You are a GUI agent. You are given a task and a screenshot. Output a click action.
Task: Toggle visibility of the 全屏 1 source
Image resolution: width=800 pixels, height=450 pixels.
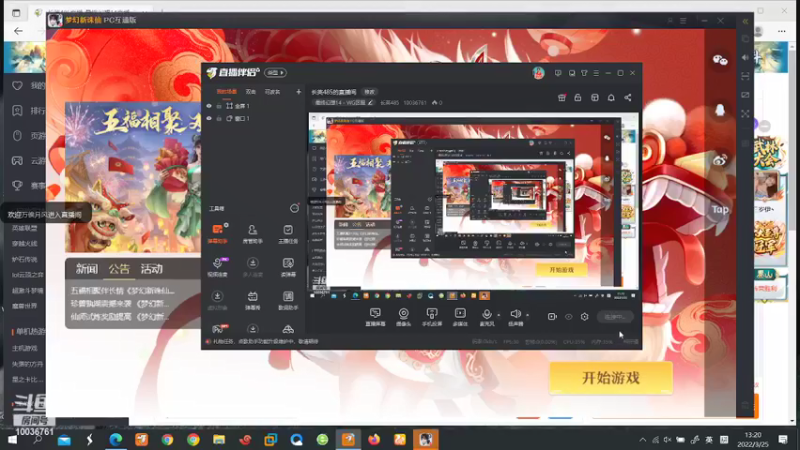209,106
